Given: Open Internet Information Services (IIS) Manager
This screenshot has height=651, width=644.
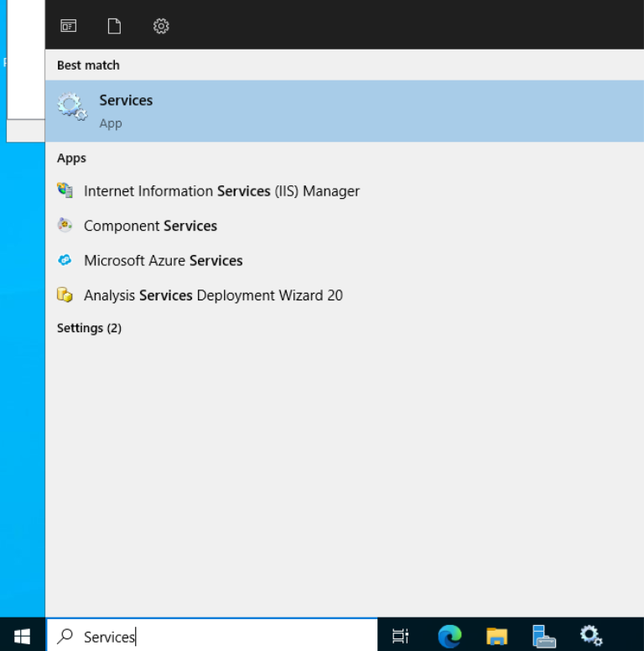Looking at the screenshot, I should click(345, 191).
